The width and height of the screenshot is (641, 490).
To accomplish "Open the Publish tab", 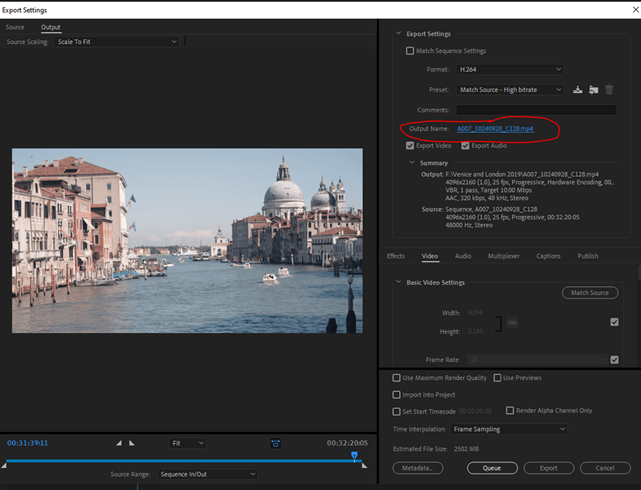I will coord(588,256).
